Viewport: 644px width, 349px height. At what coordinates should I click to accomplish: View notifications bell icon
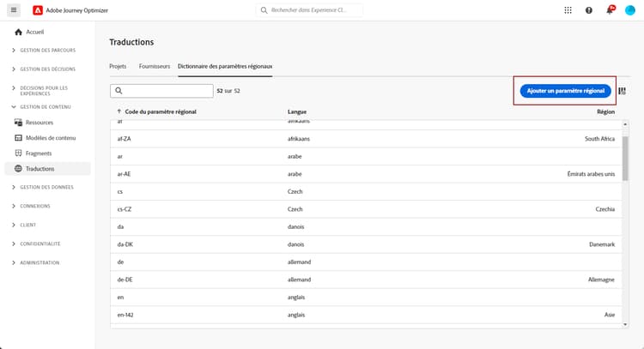(611, 10)
